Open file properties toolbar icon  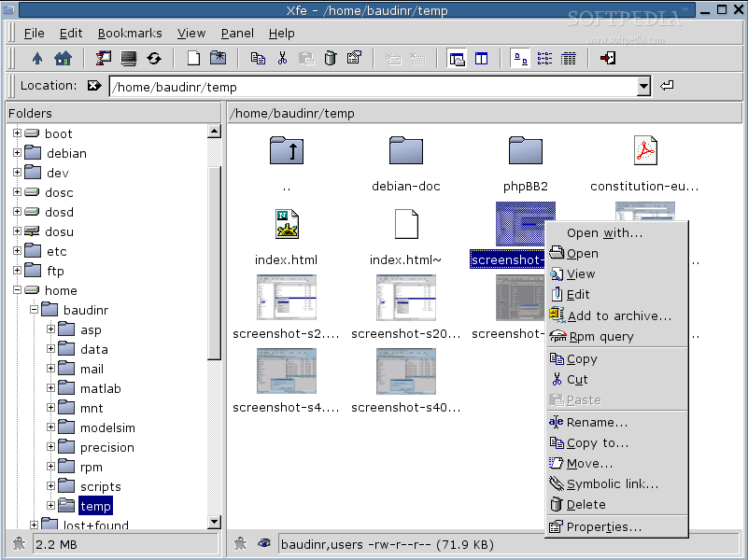pos(355,59)
